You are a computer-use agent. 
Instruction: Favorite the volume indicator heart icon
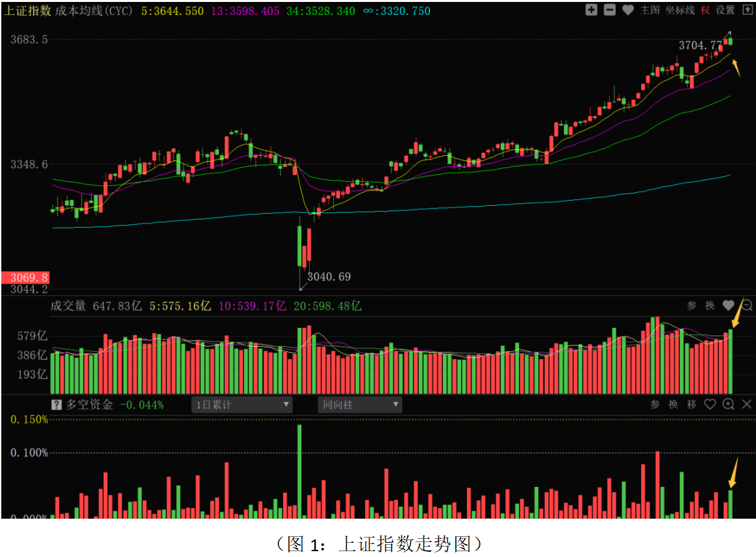[728, 305]
